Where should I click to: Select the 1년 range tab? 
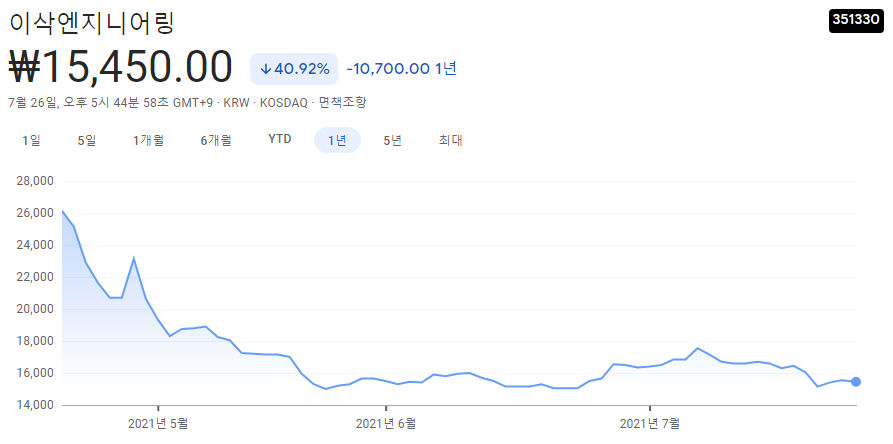coord(337,140)
